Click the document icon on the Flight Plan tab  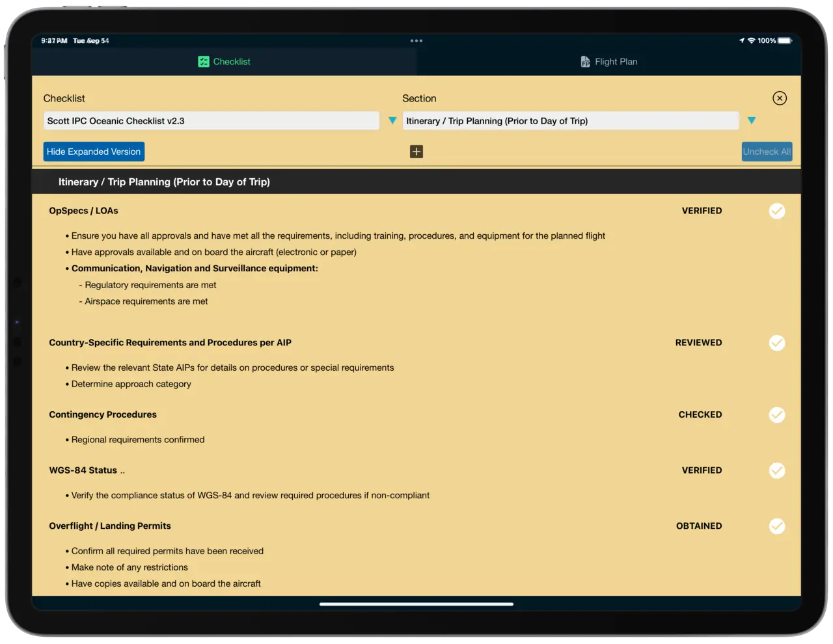[584, 61]
